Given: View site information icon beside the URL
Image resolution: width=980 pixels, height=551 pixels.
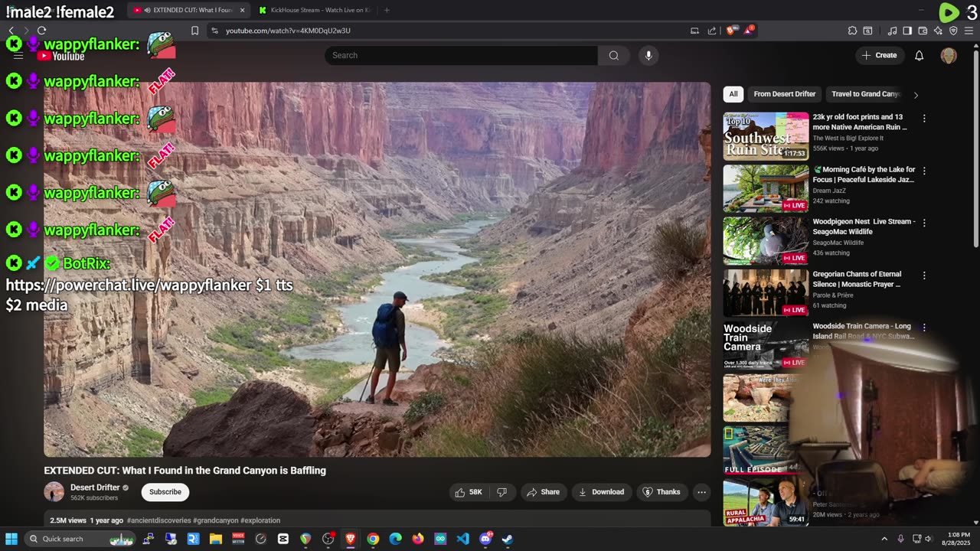Looking at the screenshot, I should click(214, 31).
